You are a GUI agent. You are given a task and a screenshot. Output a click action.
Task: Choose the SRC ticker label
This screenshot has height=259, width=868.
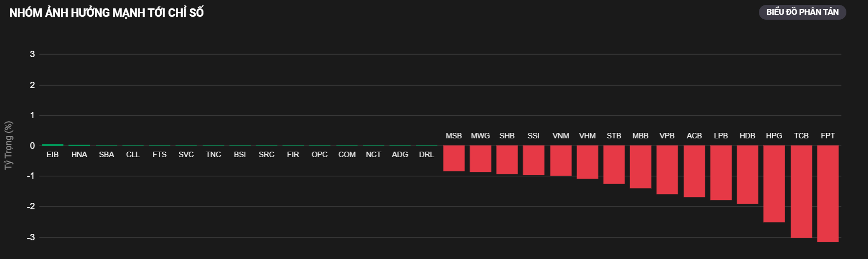pyautogui.click(x=266, y=155)
